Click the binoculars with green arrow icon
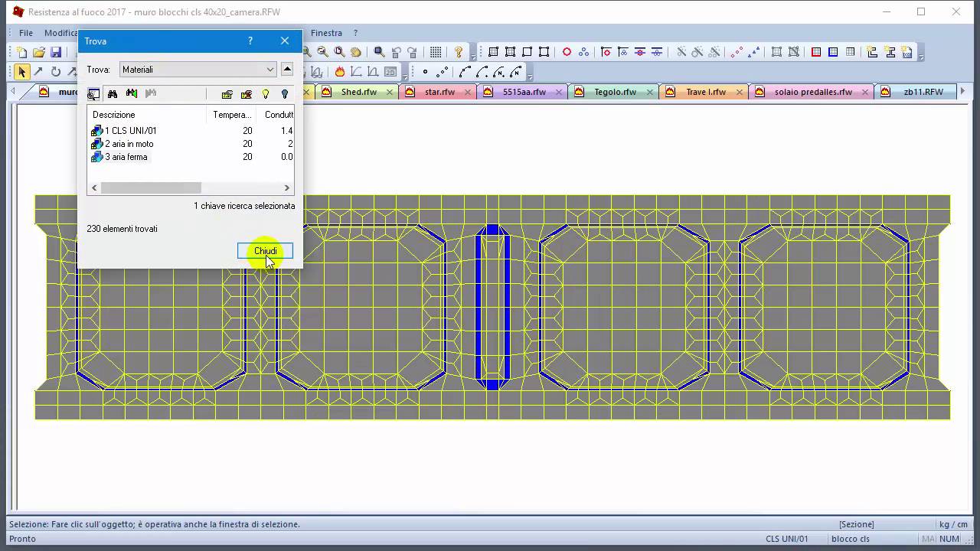980x551 pixels. (132, 94)
